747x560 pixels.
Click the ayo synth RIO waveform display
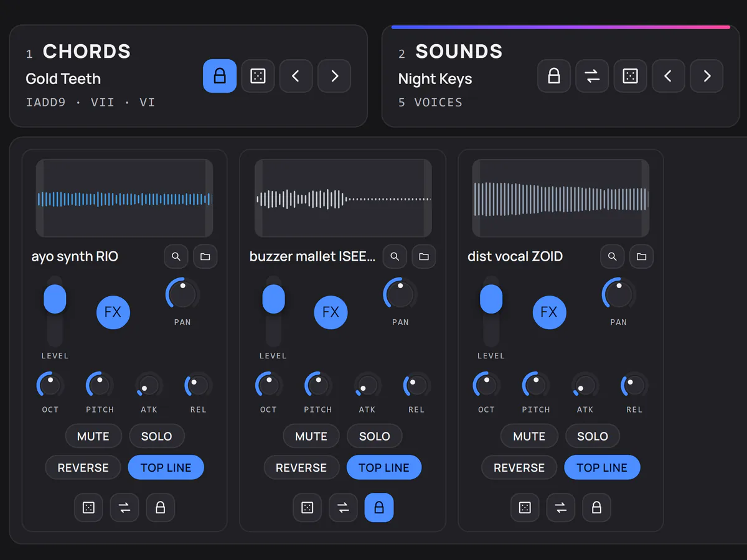pos(125,198)
